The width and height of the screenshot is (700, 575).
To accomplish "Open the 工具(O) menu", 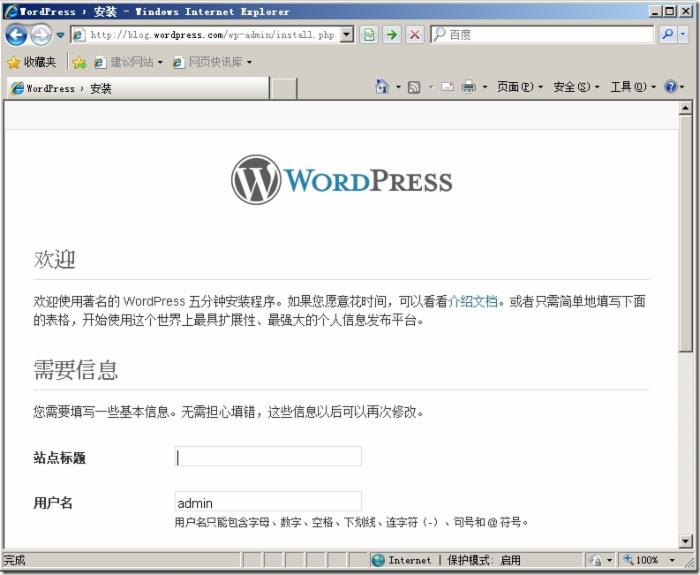I will tap(633, 88).
